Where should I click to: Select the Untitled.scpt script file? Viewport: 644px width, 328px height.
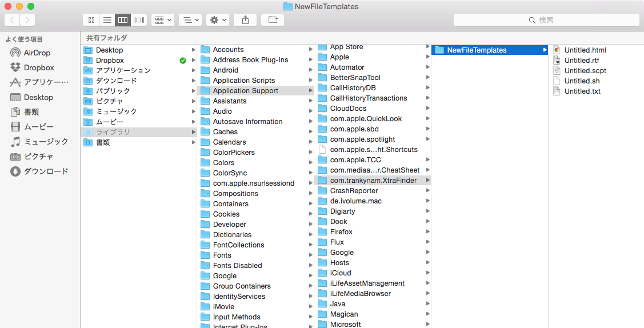tap(585, 71)
